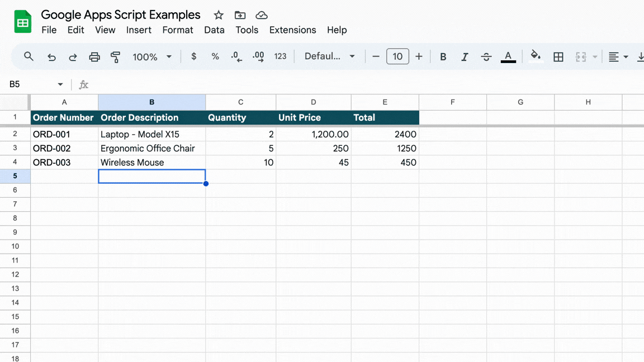Select the Unit Price header cell

(314, 117)
